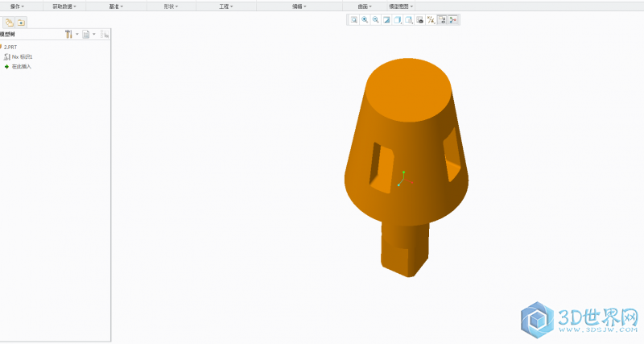The height and width of the screenshot is (344, 644).
Task: Open the datum display filters icon
Action: 431,19
